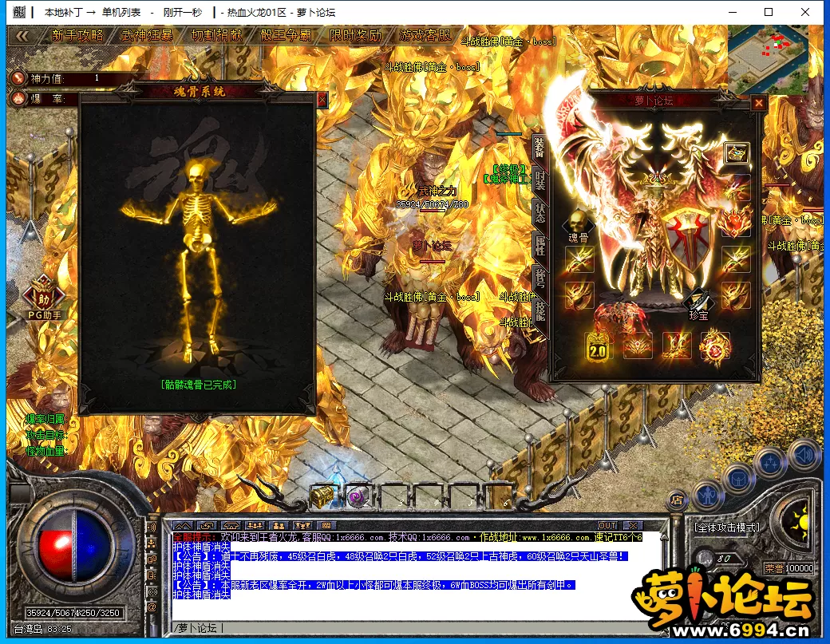Open the sparkle stars skills round button
Image resolution: width=830 pixels, height=644 pixels.
coord(769,464)
